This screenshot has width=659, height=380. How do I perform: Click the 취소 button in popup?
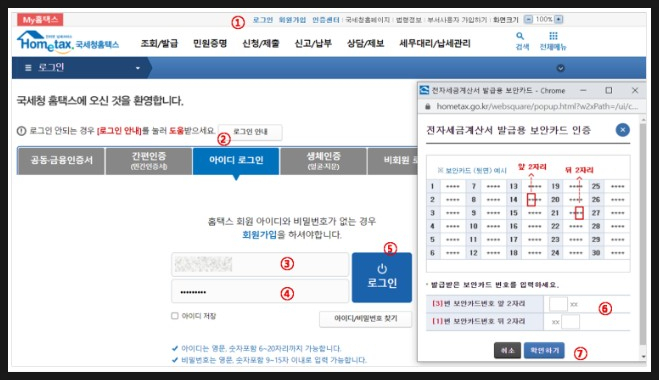pyautogui.click(x=507, y=350)
